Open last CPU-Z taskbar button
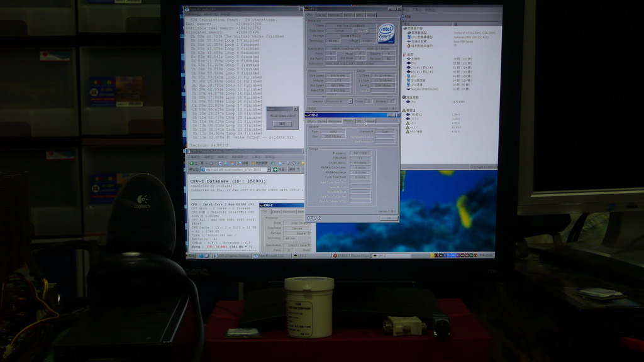Viewport: 644px width, 362px height. tap(391, 256)
